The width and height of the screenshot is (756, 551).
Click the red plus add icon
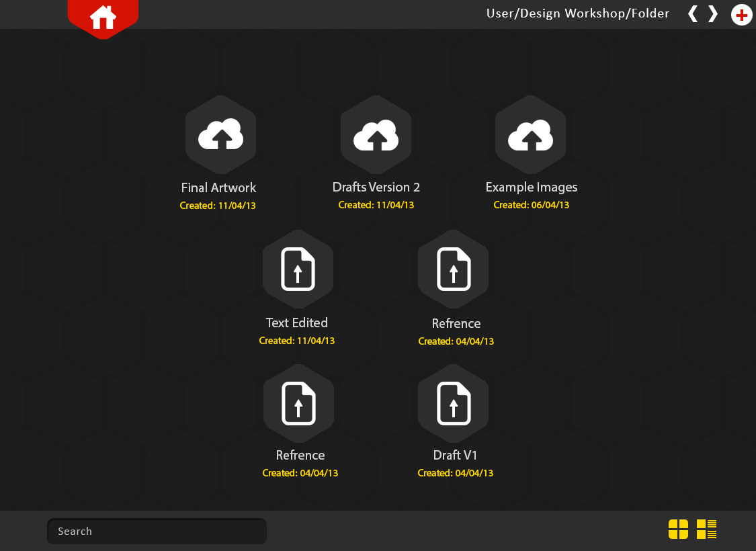point(741,15)
